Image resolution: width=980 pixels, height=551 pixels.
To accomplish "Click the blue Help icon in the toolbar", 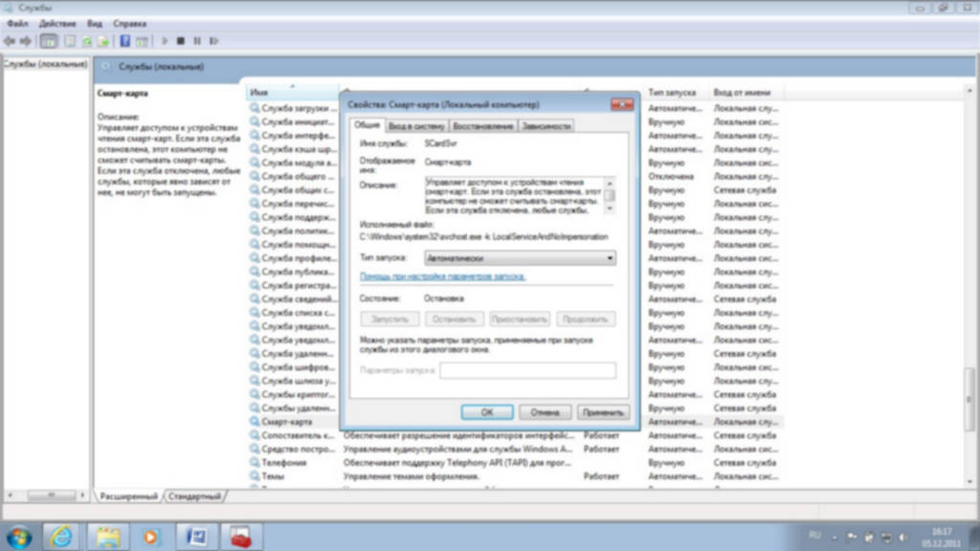I will [124, 41].
